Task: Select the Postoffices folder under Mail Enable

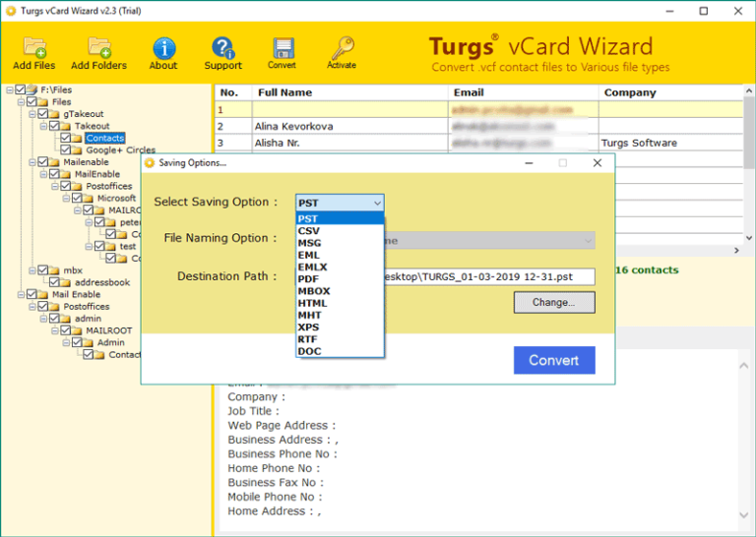Action: 87,307
